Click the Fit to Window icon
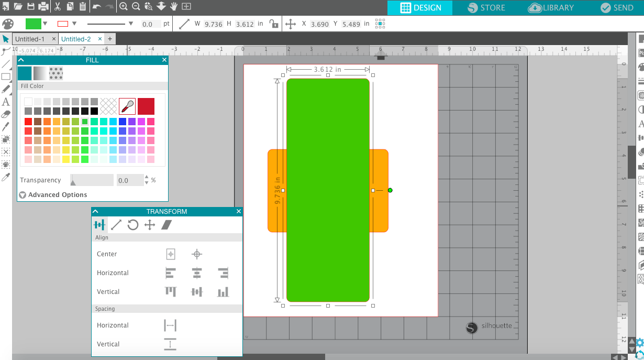 point(186,7)
